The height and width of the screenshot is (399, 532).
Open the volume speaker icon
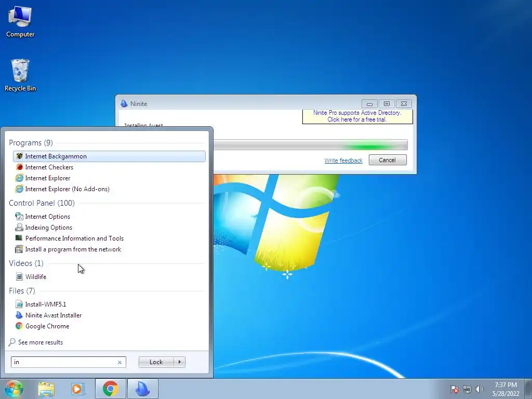(480, 389)
